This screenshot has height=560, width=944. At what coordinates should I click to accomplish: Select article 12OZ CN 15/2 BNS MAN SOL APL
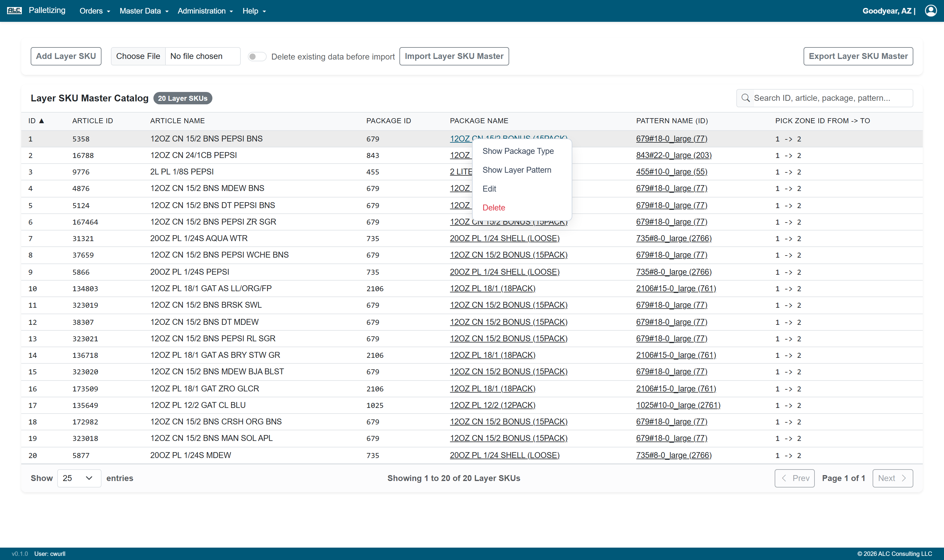212,438
